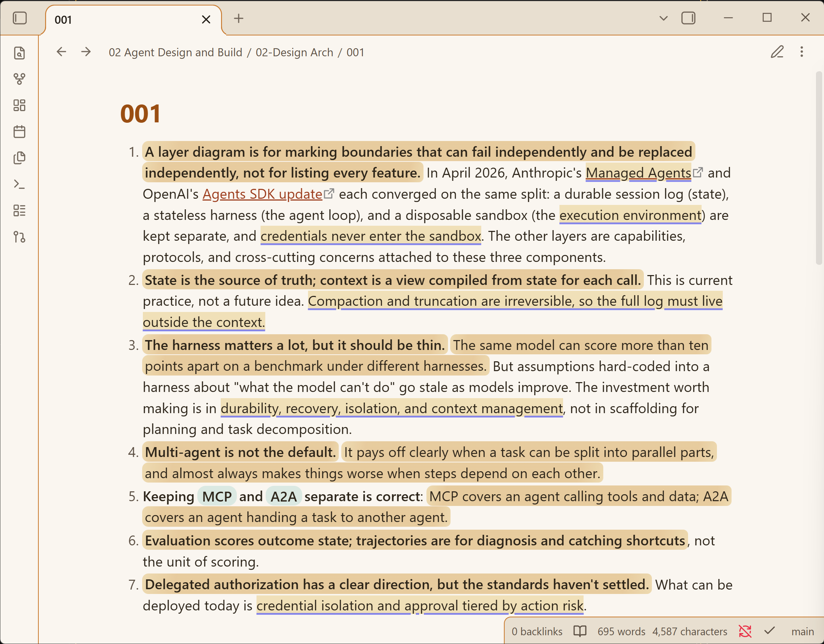Open the templates ribbon icon

[x=20, y=158]
